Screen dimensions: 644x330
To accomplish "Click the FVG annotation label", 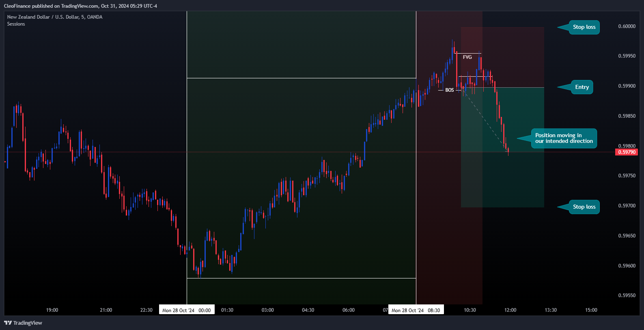I will click(x=467, y=57).
